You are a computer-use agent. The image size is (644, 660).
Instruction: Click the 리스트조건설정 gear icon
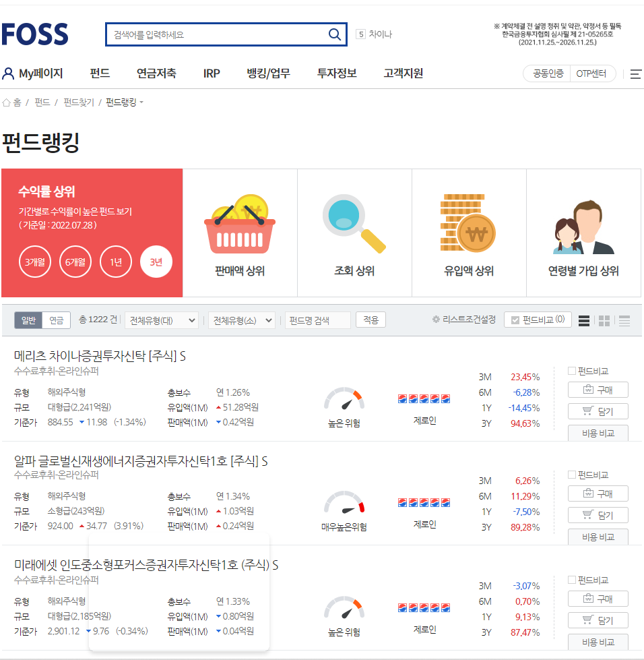coord(436,320)
